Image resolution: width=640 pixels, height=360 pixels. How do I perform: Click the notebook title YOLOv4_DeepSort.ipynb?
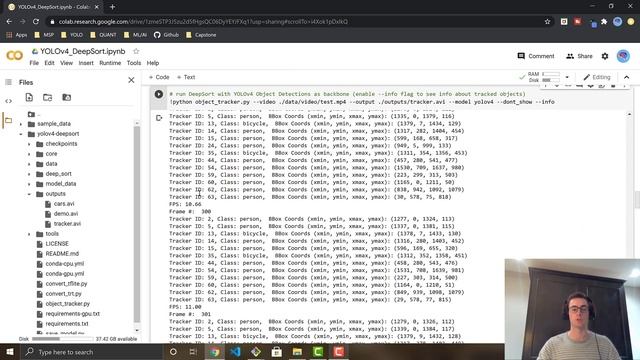(82, 51)
